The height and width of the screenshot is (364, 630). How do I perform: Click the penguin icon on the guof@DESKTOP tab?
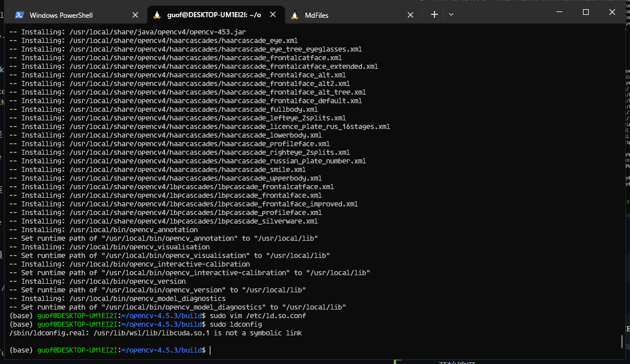click(x=156, y=14)
